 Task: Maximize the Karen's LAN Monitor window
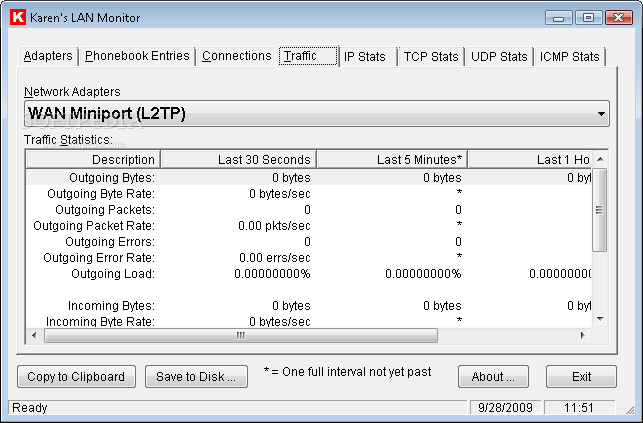(x=588, y=18)
